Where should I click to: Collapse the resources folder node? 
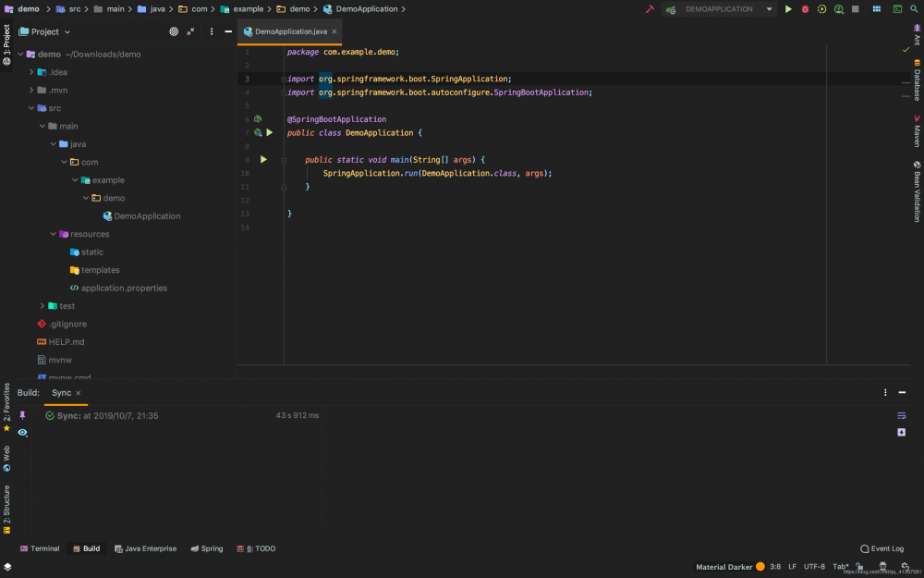(54, 234)
